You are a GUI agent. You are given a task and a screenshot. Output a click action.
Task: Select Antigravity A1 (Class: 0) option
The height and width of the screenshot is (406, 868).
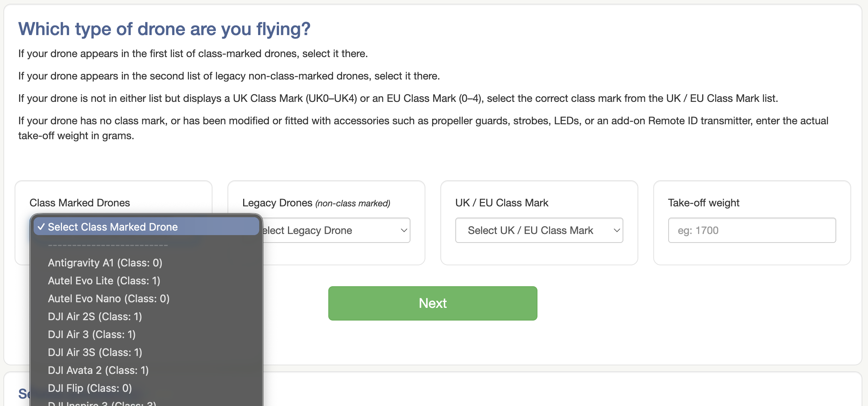105,263
